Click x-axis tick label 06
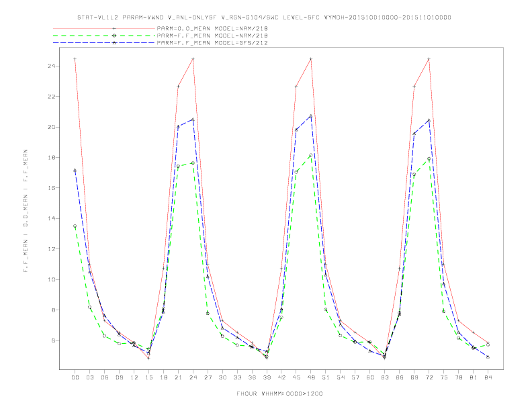Viewport: 532px width, 411px height. pos(105,377)
